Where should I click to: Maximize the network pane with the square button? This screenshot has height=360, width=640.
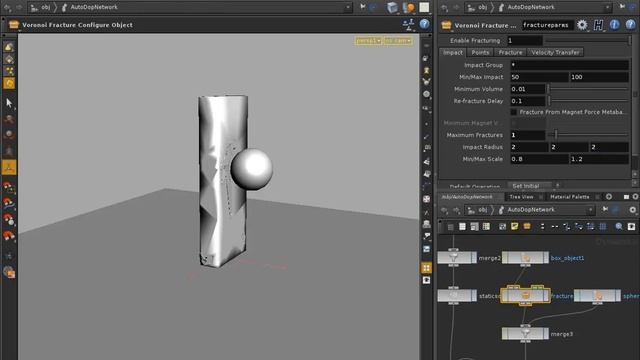click(x=626, y=197)
